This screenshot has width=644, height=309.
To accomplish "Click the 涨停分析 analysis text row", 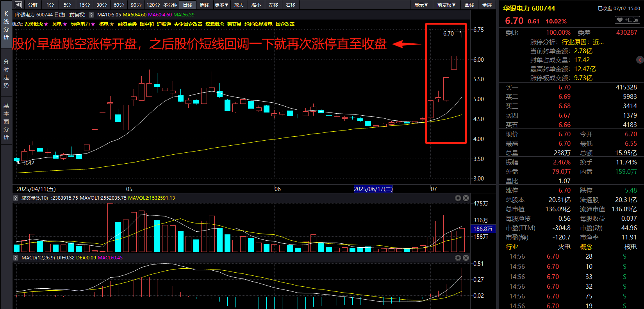I will [x=567, y=42].
